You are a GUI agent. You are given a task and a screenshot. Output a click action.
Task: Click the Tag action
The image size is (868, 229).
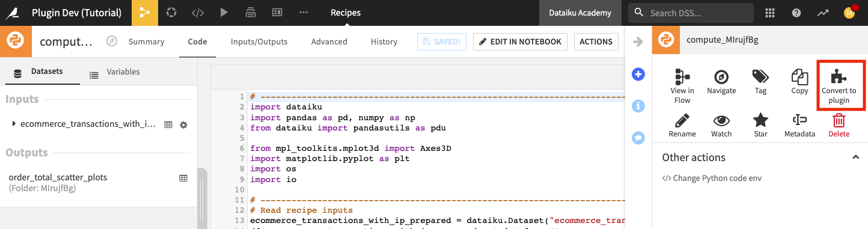click(760, 82)
